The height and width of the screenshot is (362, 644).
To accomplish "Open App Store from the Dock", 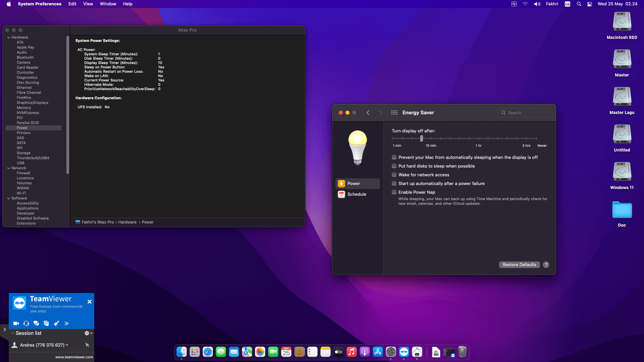I will 378,352.
